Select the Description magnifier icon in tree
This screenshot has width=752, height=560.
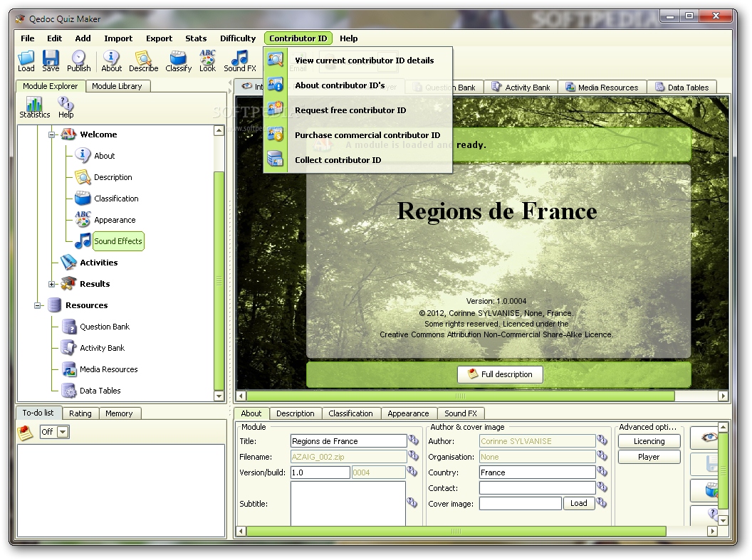tap(83, 177)
